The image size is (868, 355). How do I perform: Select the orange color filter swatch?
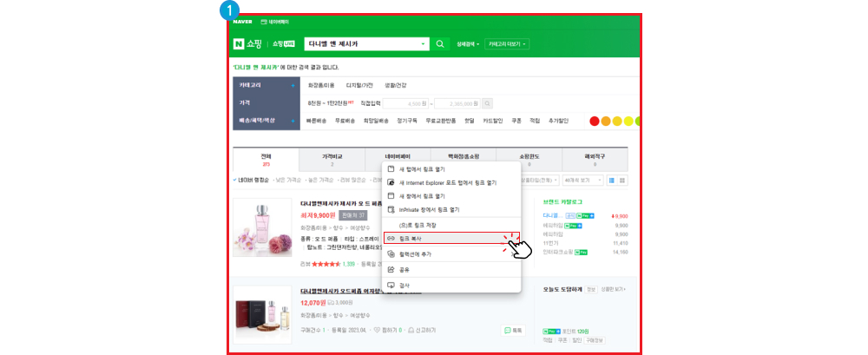(606, 121)
